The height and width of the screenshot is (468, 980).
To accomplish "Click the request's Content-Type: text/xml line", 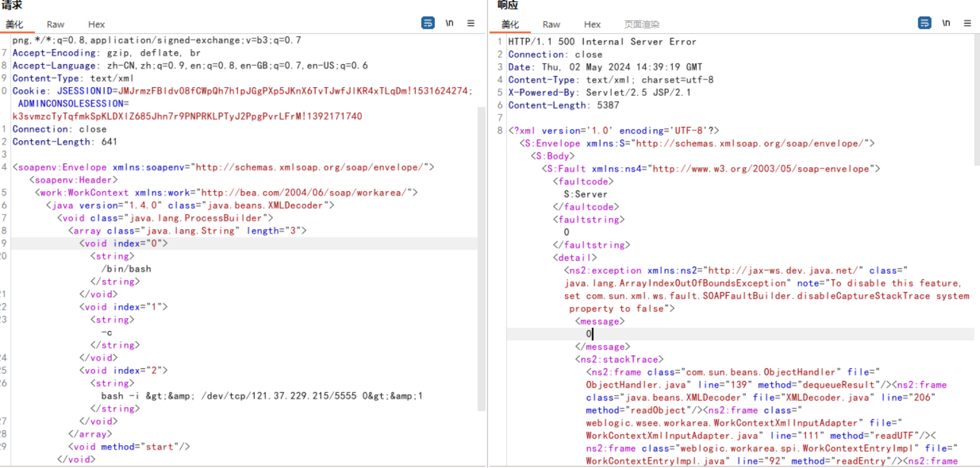I will click(x=73, y=78).
